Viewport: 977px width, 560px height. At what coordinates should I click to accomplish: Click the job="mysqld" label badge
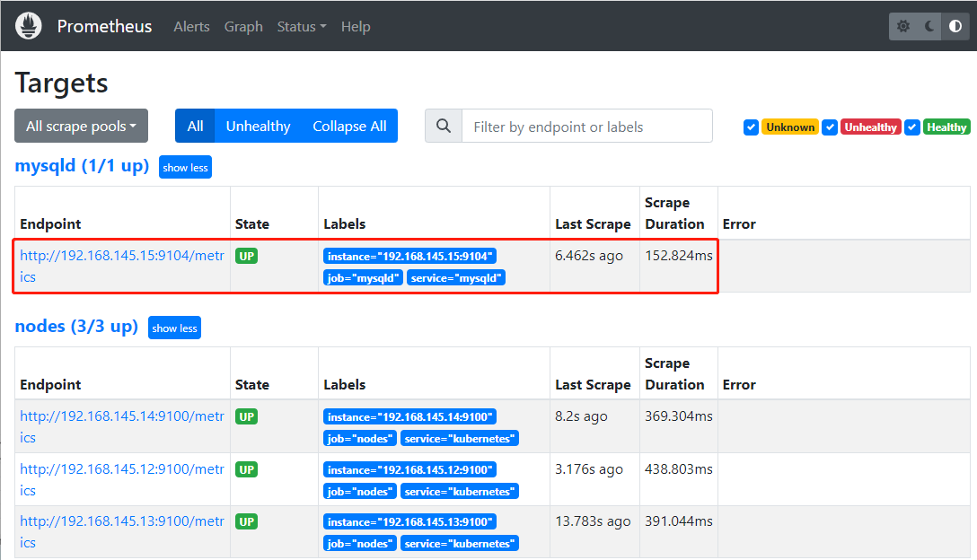click(x=363, y=278)
